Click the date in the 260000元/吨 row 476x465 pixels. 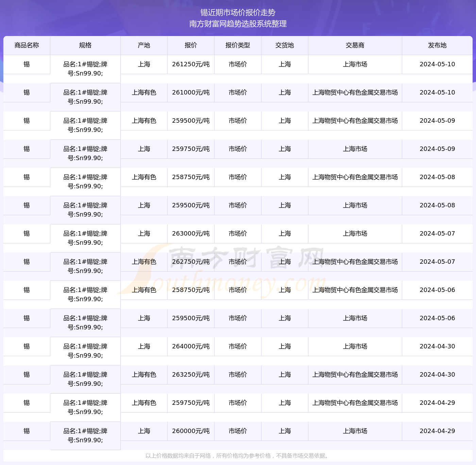437,431
